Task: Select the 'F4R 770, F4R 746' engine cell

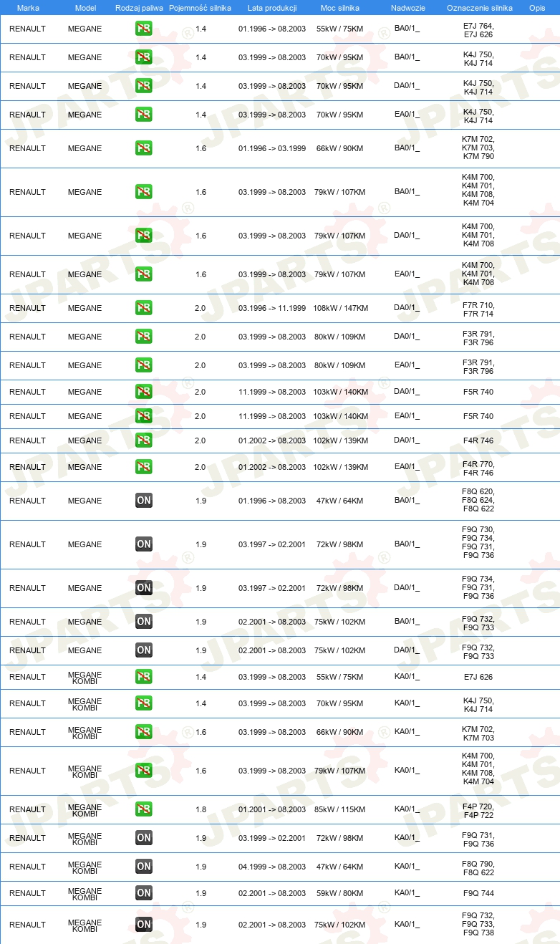Action: click(478, 467)
